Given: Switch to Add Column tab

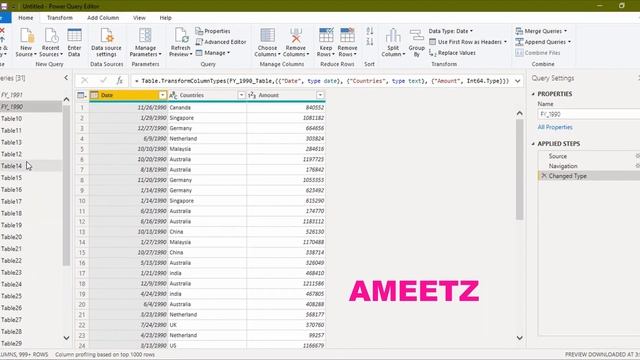Looking at the screenshot, I should pyautogui.click(x=103, y=18).
